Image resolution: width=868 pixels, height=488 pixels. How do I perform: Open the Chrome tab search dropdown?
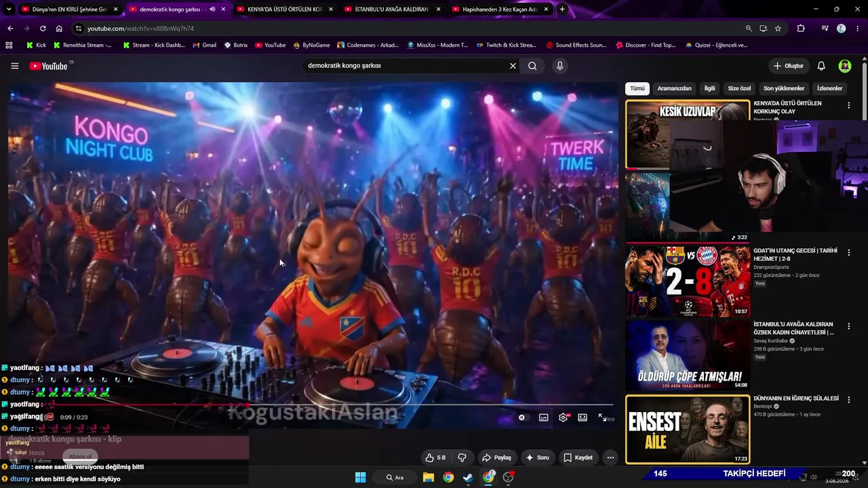[x=9, y=9]
